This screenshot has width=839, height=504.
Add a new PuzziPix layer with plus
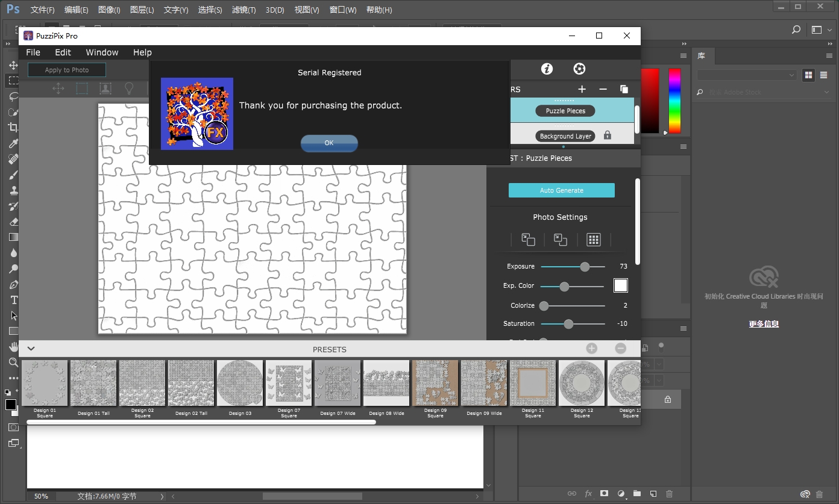(x=582, y=89)
